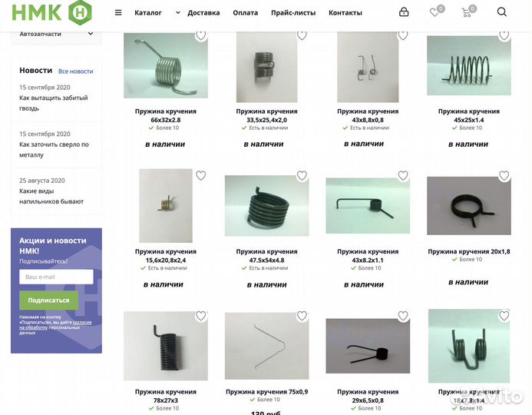Open the Прайс-листы menu item
The image size is (532, 415).
point(293,13)
